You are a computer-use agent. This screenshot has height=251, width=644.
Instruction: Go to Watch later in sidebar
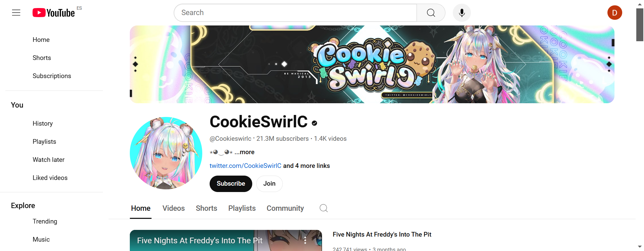click(49, 160)
